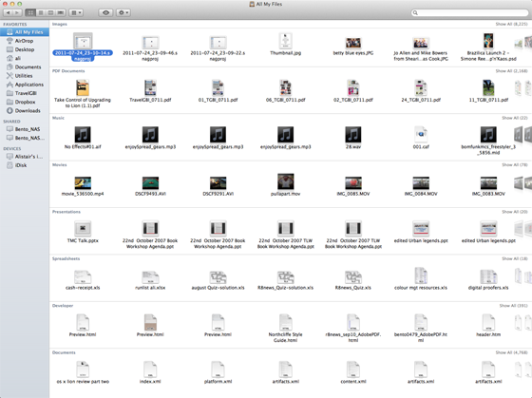Select All My Files in sidebar
This screenshot has width=532, height=398.
[x=25, y=32]
